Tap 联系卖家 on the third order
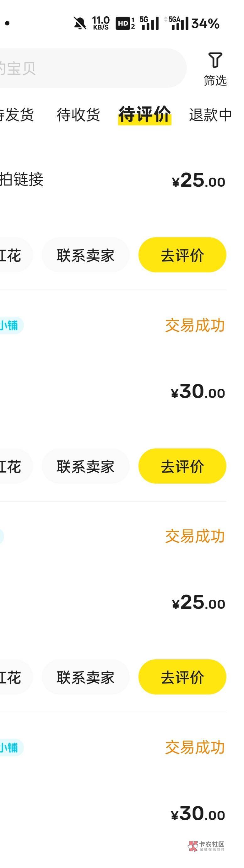 pos(85,677)
